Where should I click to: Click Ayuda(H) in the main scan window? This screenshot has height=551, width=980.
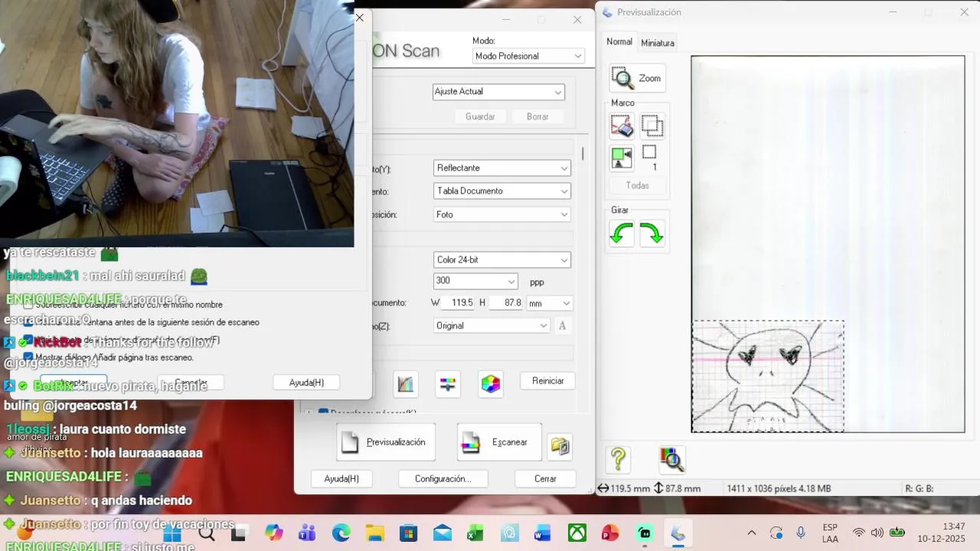click(x=341, y=478)
